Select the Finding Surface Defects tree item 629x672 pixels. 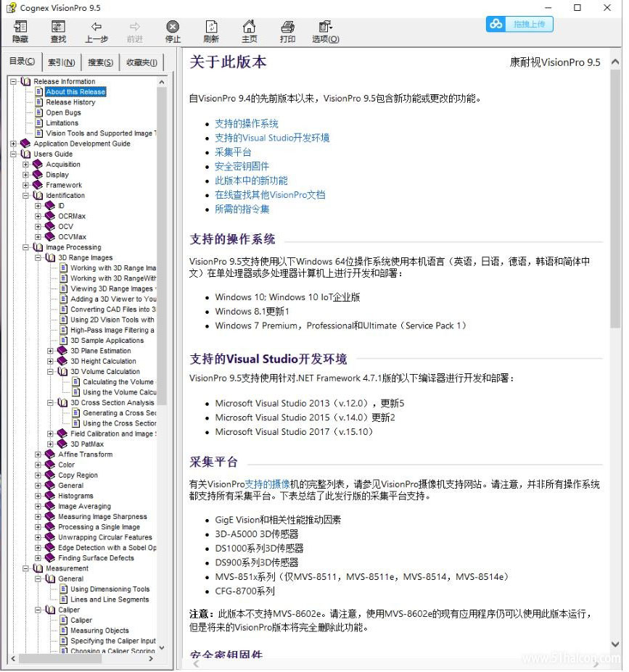96,558
